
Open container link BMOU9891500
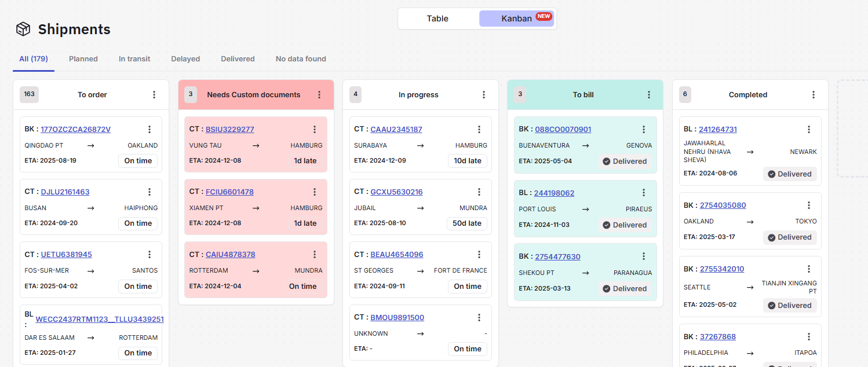tap(397, 317)
